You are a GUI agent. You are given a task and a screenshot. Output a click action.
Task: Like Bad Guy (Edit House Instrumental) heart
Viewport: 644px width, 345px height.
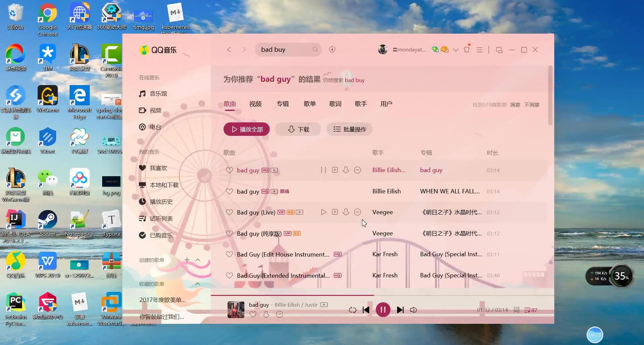point(229,254)
